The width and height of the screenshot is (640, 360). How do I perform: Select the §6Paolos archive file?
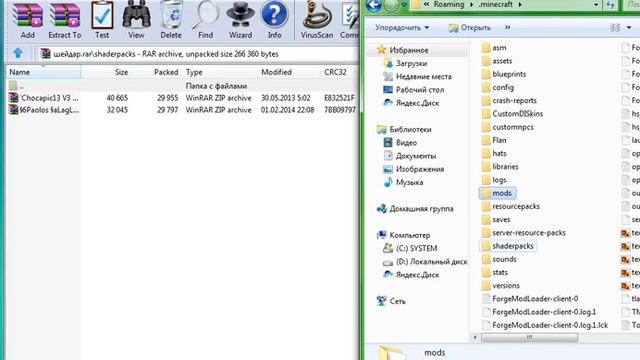coord(182,110)
